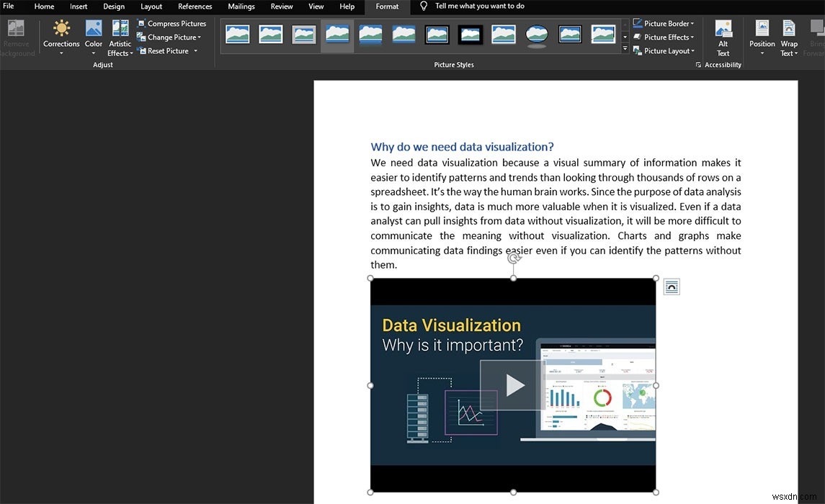
Task: Switch to the References tab
Action: pyautogui.click(x=195, y=6)
